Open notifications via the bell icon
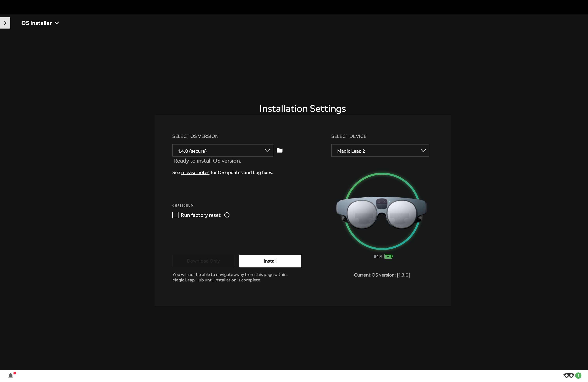 pyautogui.click(x=11, y=376)
